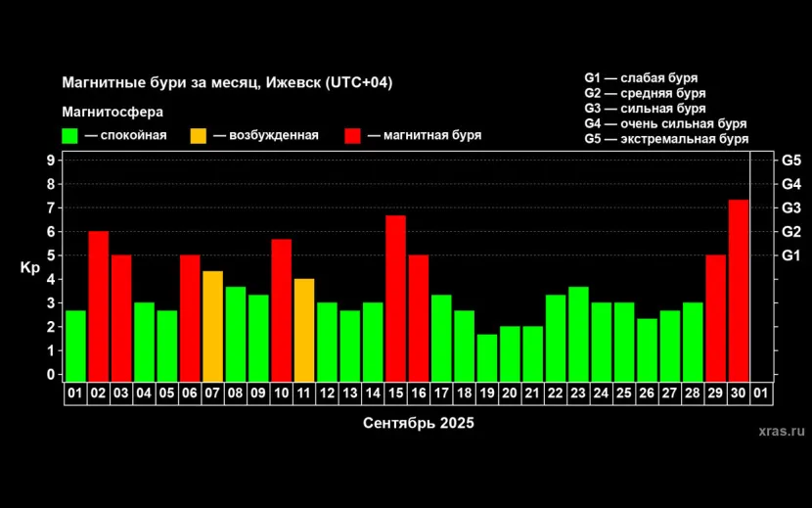The height and width of the screenshot is (508, 812).
Task: Click the red magnetic storm legend swatch
Action: pos(354,136)
